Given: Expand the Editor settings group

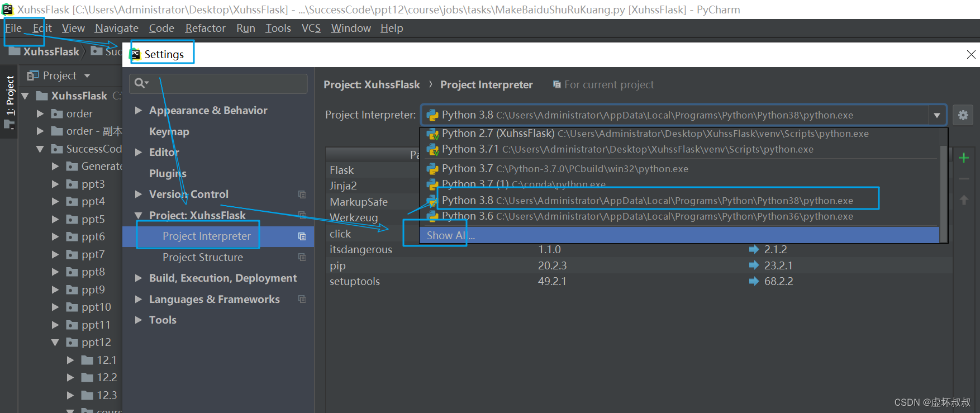Looking at the screenshot, I should tap(138, 152).
